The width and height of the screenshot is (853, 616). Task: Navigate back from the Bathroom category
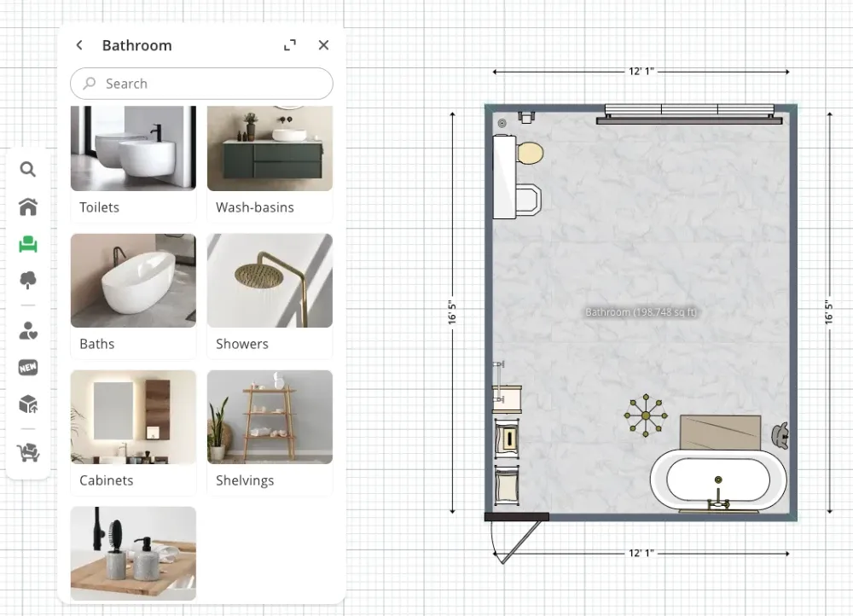[78, 45]
